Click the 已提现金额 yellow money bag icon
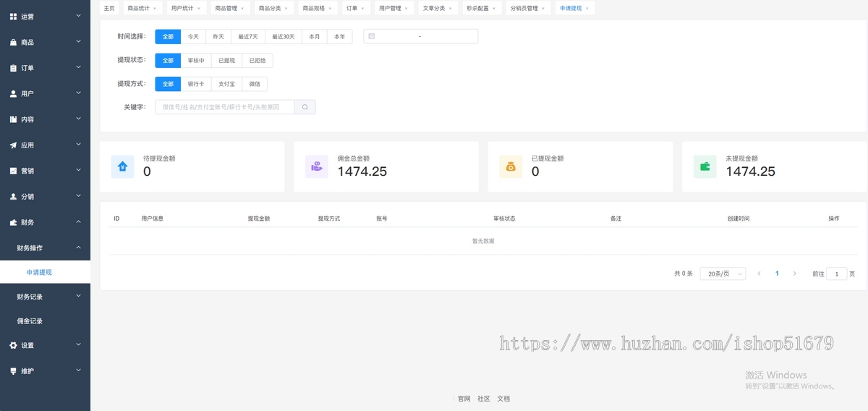This screenshot has height=411, width=868. coord(511,166)
